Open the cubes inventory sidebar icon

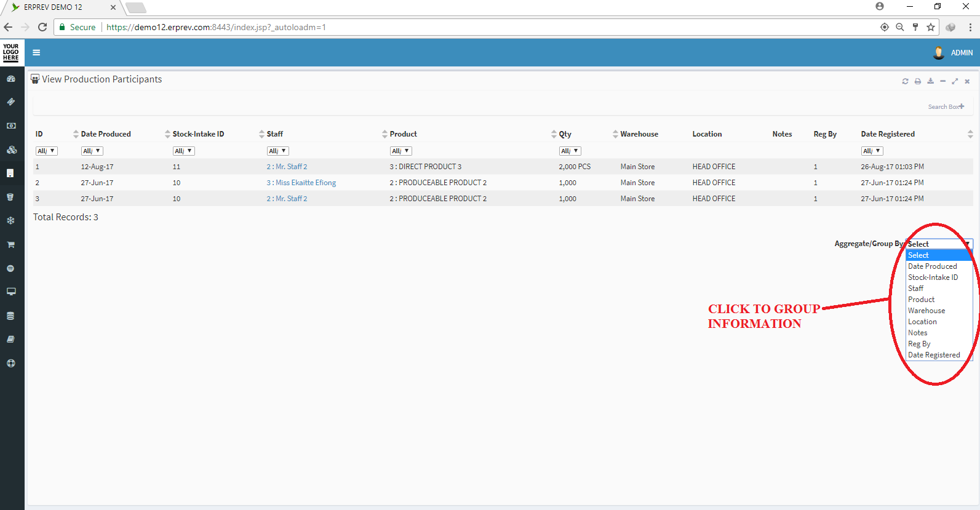10,149
